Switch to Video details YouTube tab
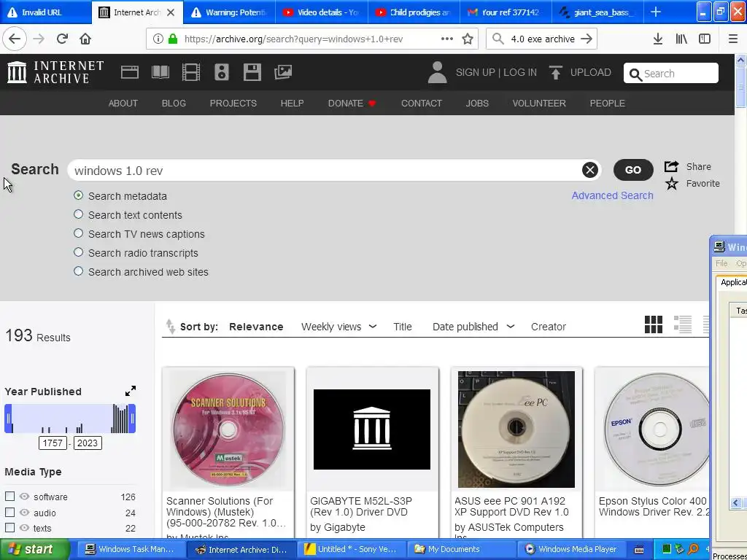Screen dimensions: 747x560 click(322, 12)
